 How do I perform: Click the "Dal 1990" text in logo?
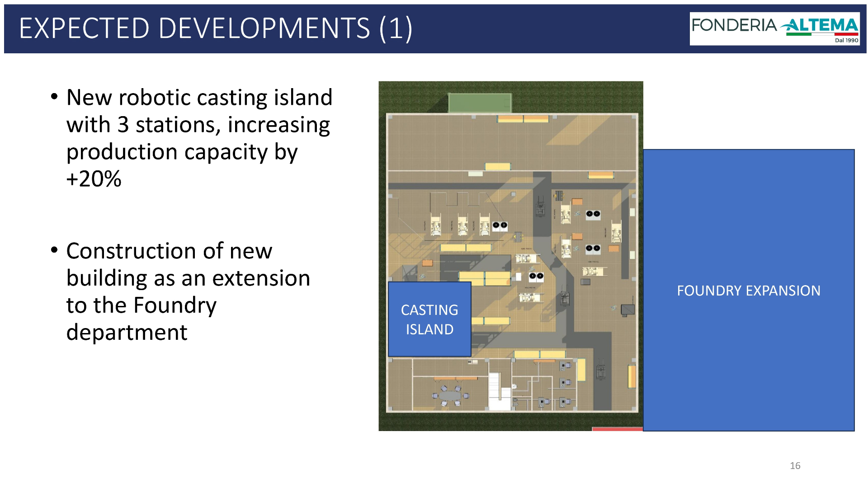click(x=846, y=40)
